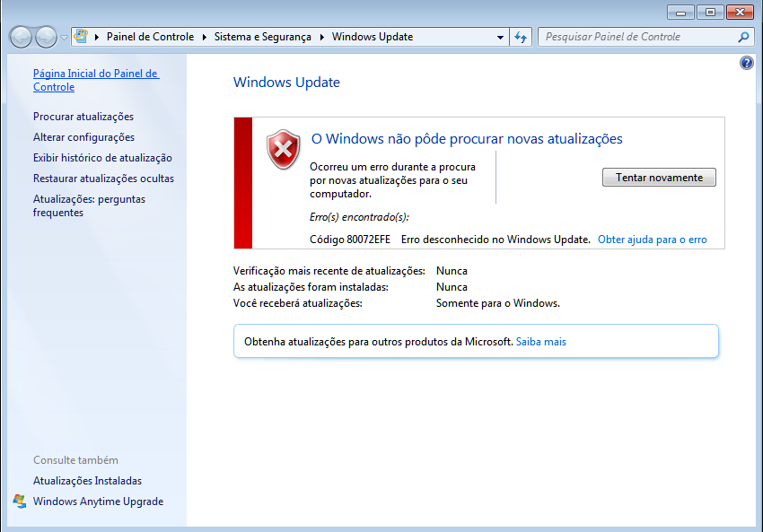Viewport: 763px width, 532px height.
Task: Select the Windows Update breadcrumb
Action: (373, 37)
